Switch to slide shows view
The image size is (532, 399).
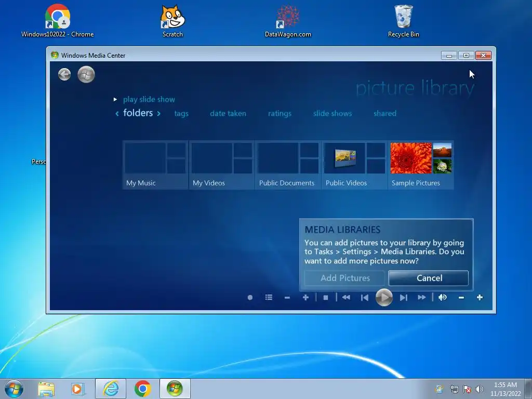click(332, 113)
